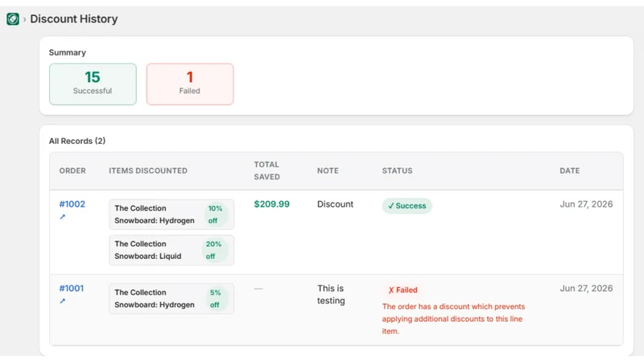Click the green app icon in breadcrumb
This screenshot has width=644, height=362.
13,19
